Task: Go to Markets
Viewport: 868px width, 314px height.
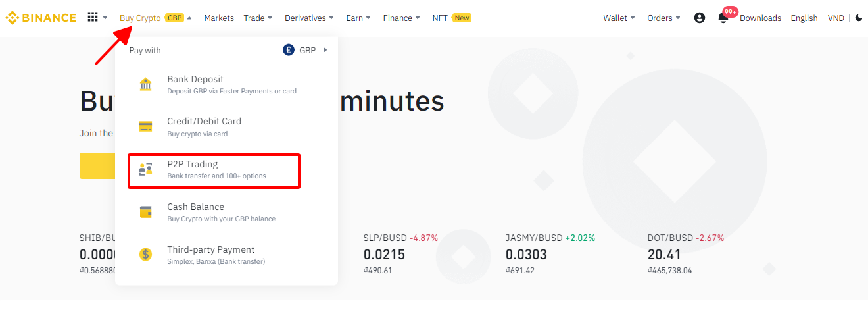Action: (219, 18)
